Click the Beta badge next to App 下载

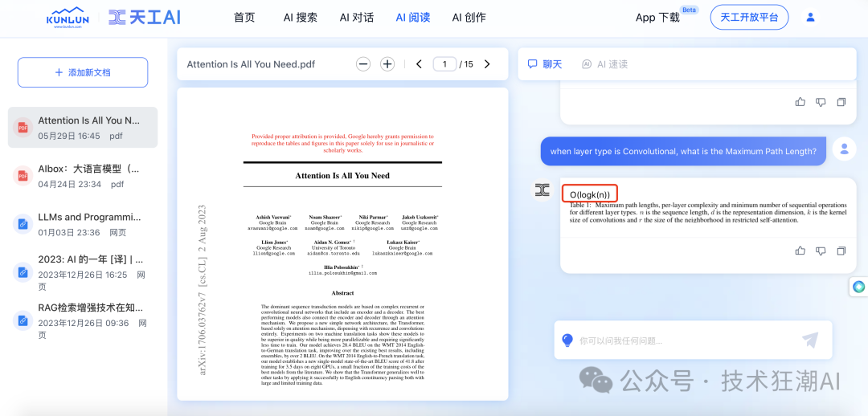pyautogui.click(x=690, y=10)
